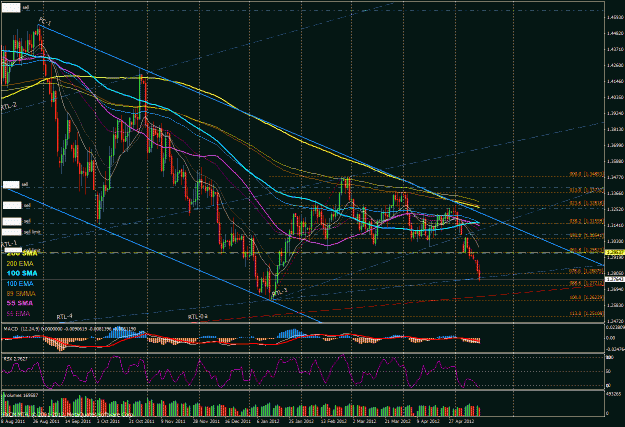Viewport: 625px width, 427px height.
Task: Click the 28 Nov 2011 date label
Action: [206, 421]
